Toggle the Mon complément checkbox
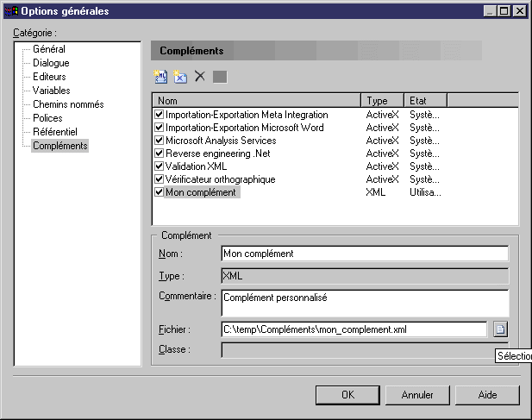Image resolution: width=532 pixels, height=420 pixels. (159, 192)
